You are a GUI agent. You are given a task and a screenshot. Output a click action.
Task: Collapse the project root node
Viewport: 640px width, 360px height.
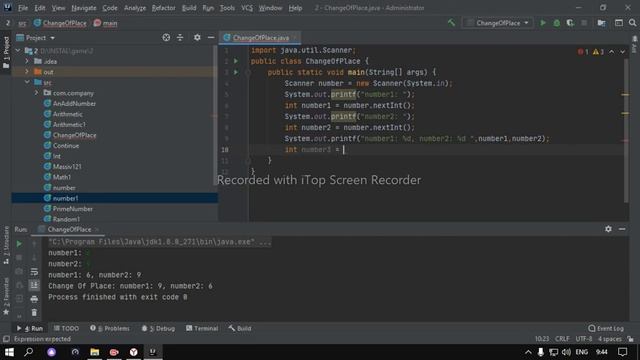tap(18, 51)
